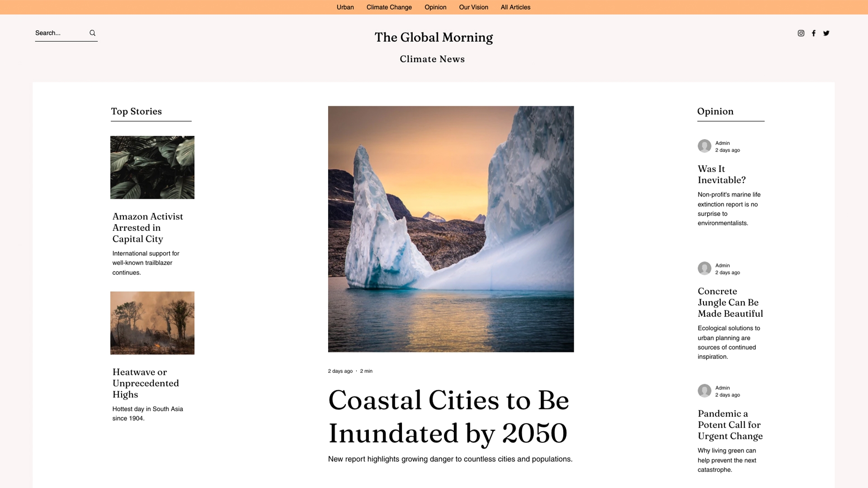Click the search input field
Viewport: 868px width, 488px height.
(59, 33)
